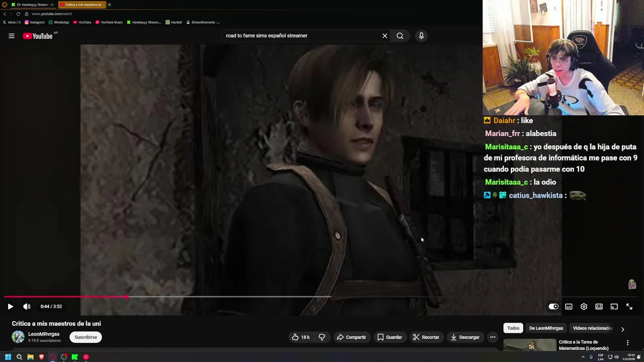The width and height of the screenshot is (644, 362).
Task: Open the YouTube hamburger guide menu
Action: (11, 36)
